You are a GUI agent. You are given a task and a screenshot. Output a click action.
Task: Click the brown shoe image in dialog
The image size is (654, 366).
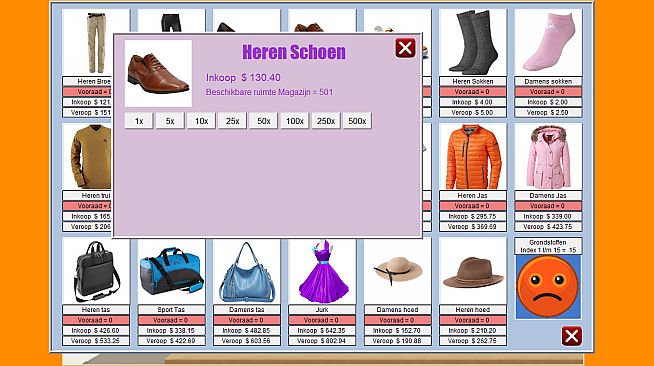(x=158, y=73)
